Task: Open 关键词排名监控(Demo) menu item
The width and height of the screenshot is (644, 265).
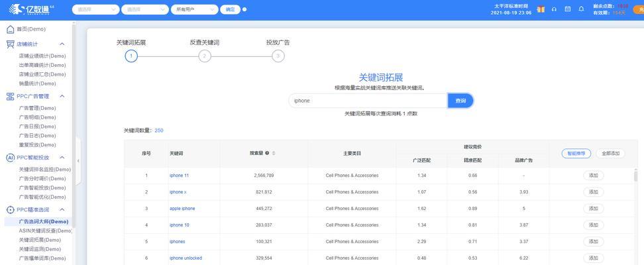Action: (45, 170)
